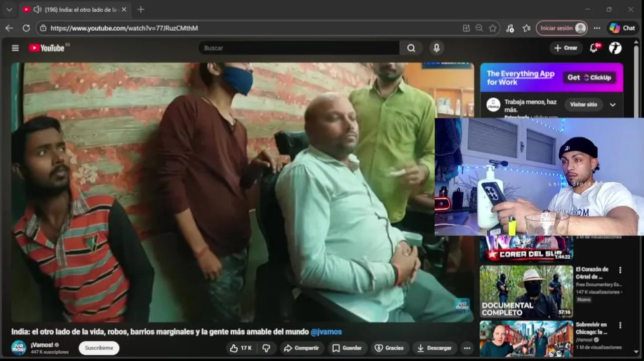This screenshot has height=361, width=644.
Task: Click the Guardar save button
Action: pos(347,348)
